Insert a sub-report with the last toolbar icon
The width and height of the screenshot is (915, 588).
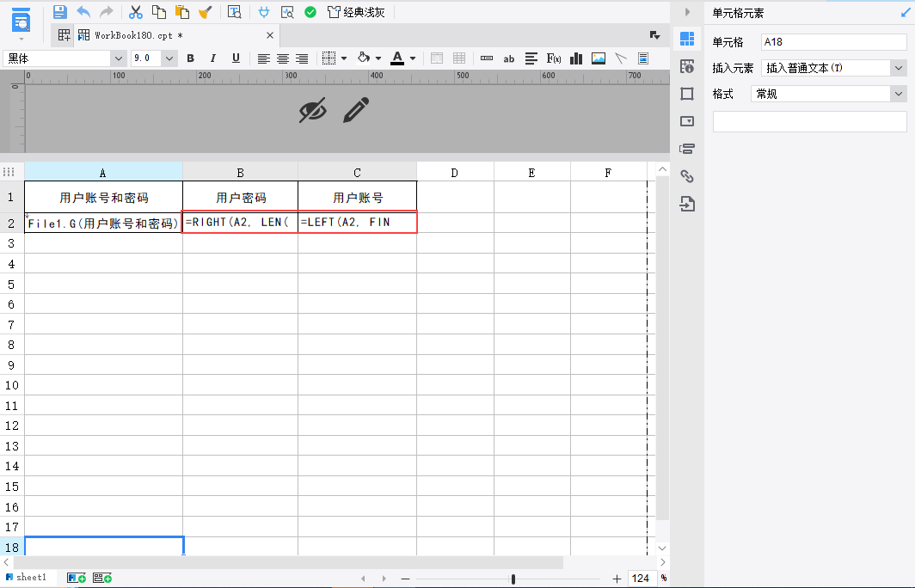pyautogui.click(x=643, y=58)
